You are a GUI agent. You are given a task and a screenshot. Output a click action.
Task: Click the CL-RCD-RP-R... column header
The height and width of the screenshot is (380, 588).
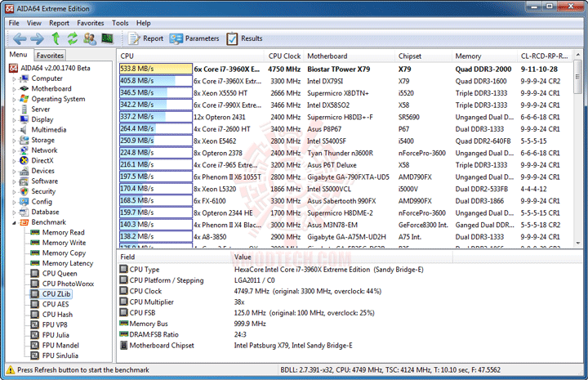[546, 56]
